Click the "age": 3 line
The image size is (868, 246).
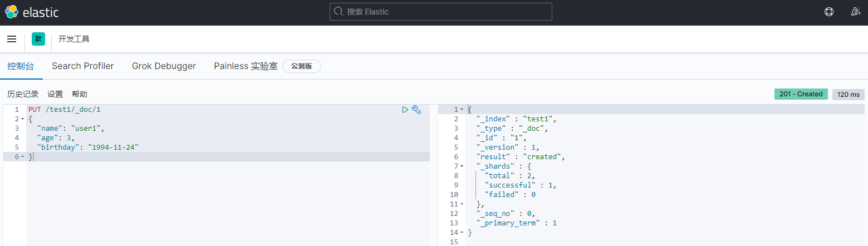click(56, 138)
